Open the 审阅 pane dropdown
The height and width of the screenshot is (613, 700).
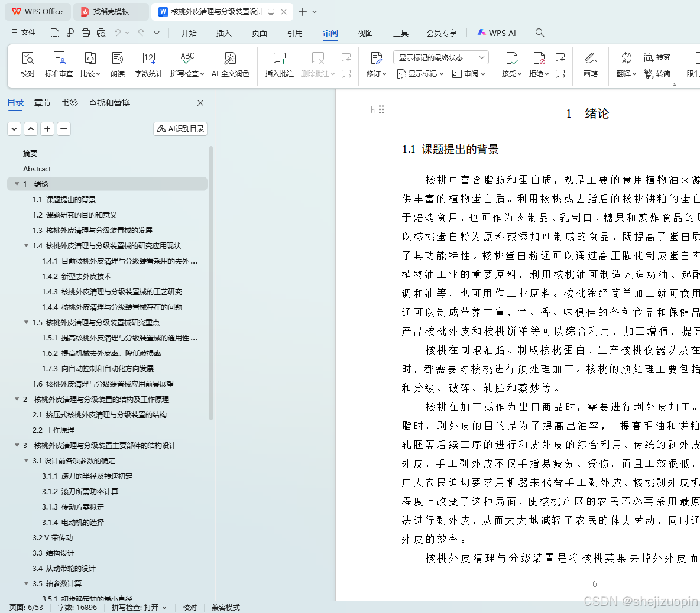pyautogui.click(x=468, y=74)
